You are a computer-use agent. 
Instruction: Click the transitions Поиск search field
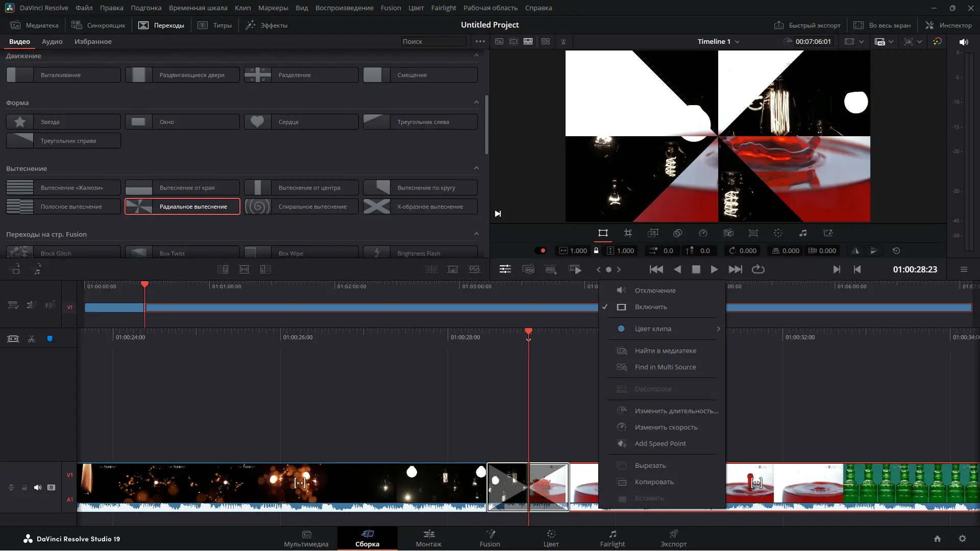point(433,42)
